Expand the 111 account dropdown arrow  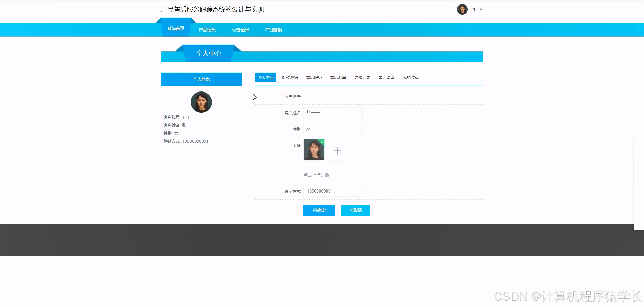481,10
